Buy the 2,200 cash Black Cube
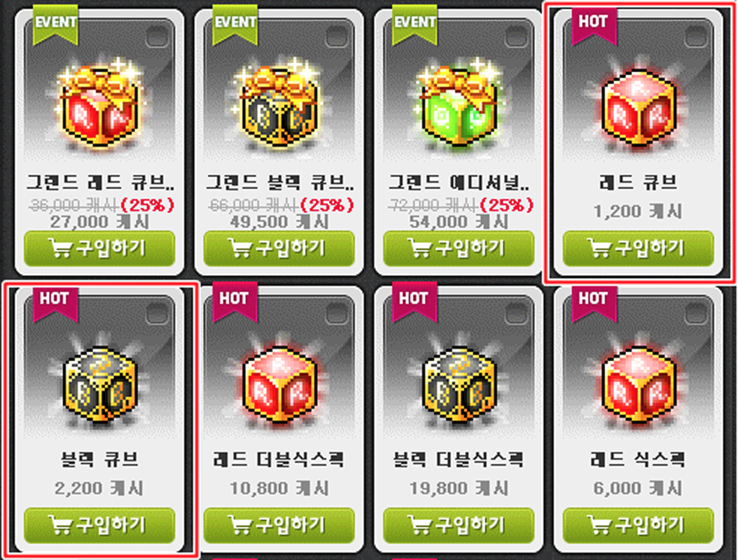 [x=99, y=525]
